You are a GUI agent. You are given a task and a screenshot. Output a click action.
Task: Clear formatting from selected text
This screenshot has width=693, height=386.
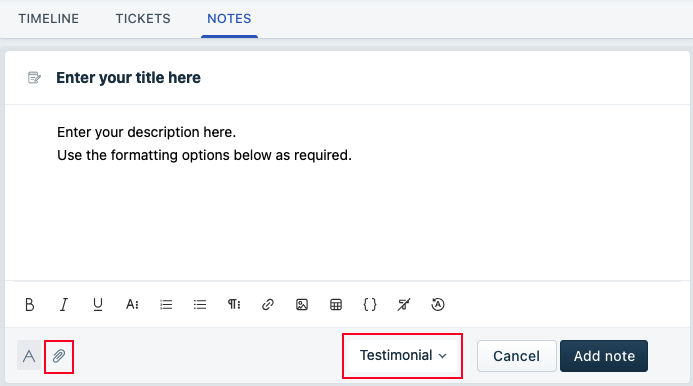coord(404,304)
